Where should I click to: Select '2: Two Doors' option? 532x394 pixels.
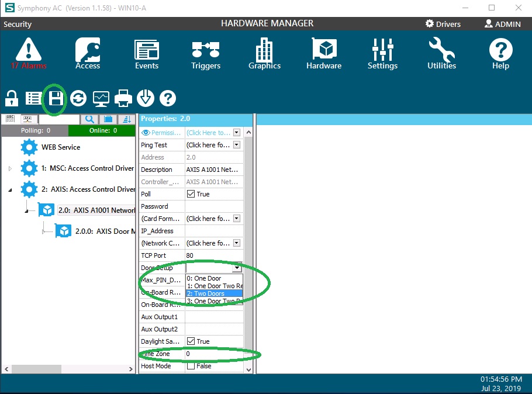(215, 293)
